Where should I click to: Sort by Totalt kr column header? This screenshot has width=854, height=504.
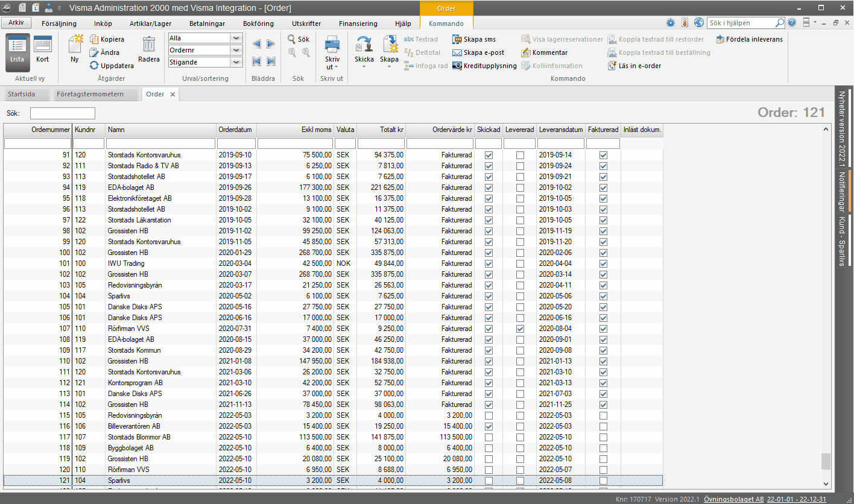point(381,130)
